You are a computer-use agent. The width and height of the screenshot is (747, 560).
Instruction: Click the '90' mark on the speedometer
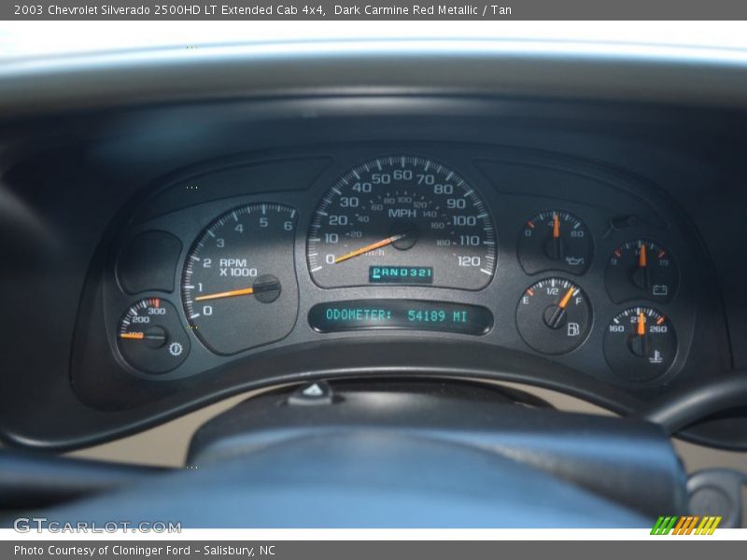(x=456, y=203)
